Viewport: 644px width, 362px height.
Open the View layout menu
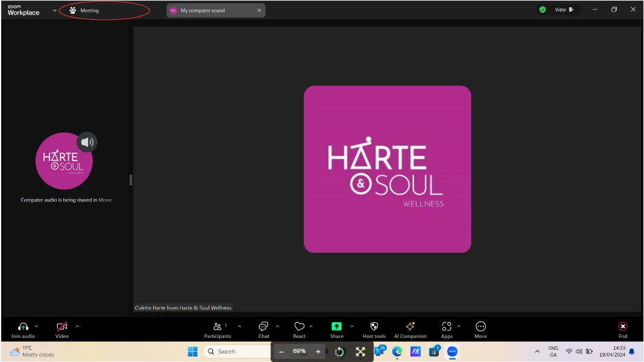tap(564, 10)
